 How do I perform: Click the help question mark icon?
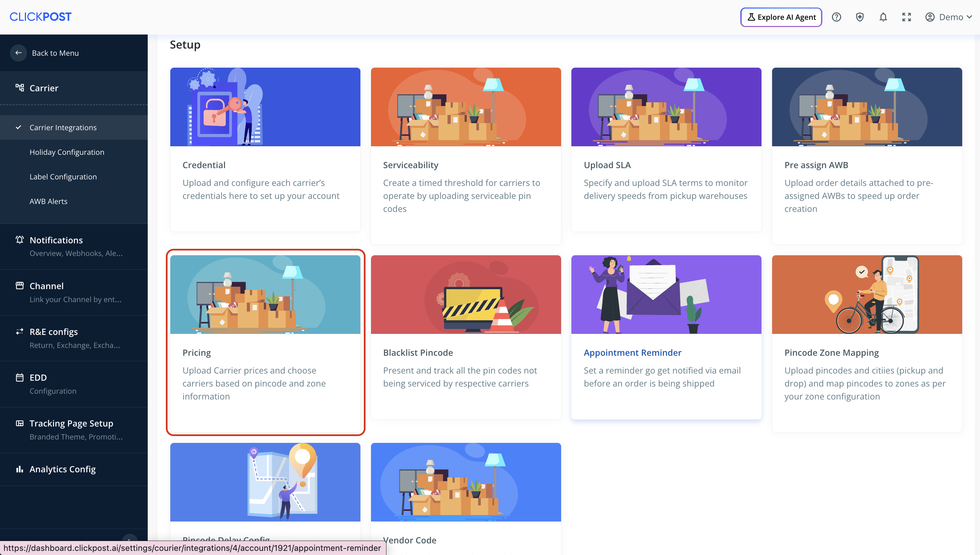coord(836,17)
